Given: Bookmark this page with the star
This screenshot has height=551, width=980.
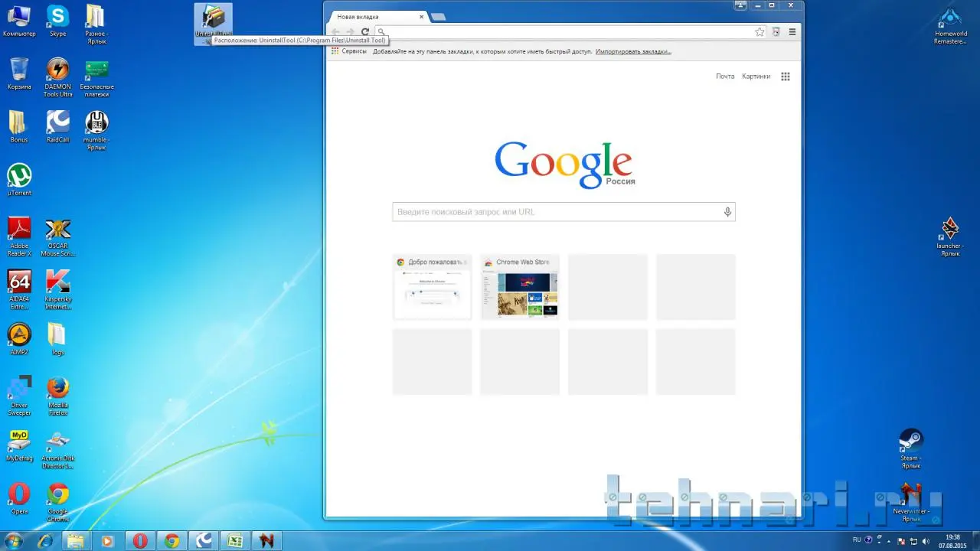Looking at the screenshot, I should pyautogui.click(x=759, y=32).
